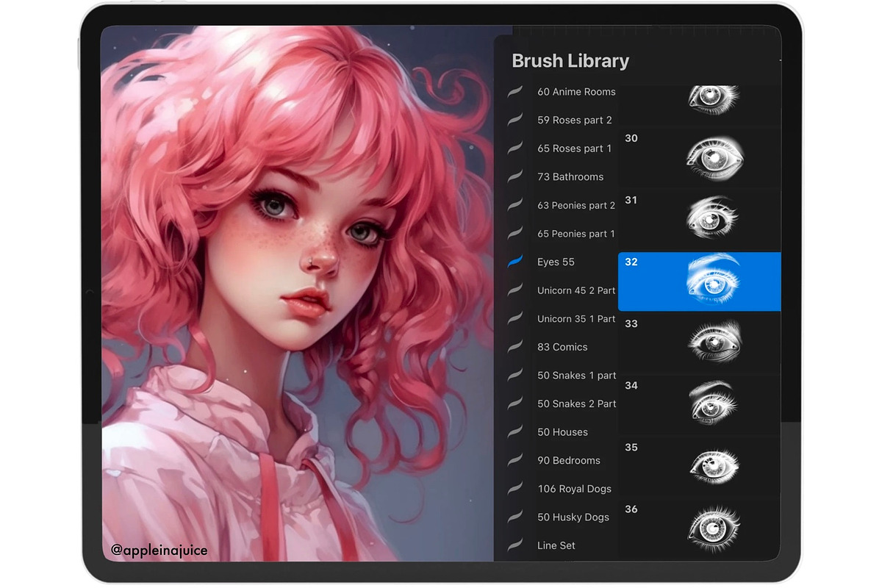Click the brush icon beside 73 Bathrooms

tap(515, 176)
